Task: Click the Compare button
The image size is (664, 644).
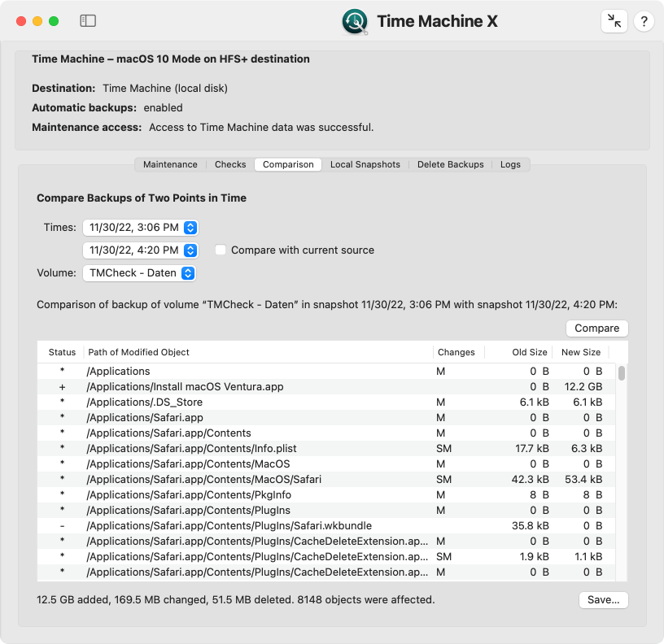Action: [597, 329]
